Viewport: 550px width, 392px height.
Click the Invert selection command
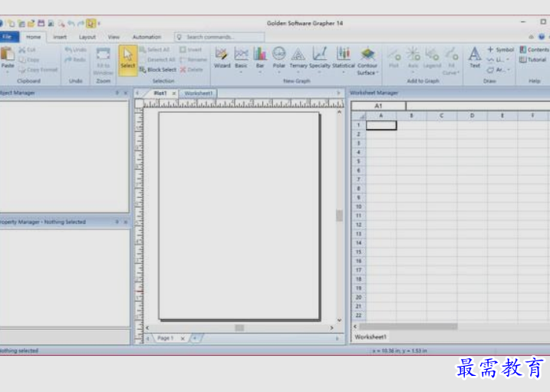(x=191, y=49)
